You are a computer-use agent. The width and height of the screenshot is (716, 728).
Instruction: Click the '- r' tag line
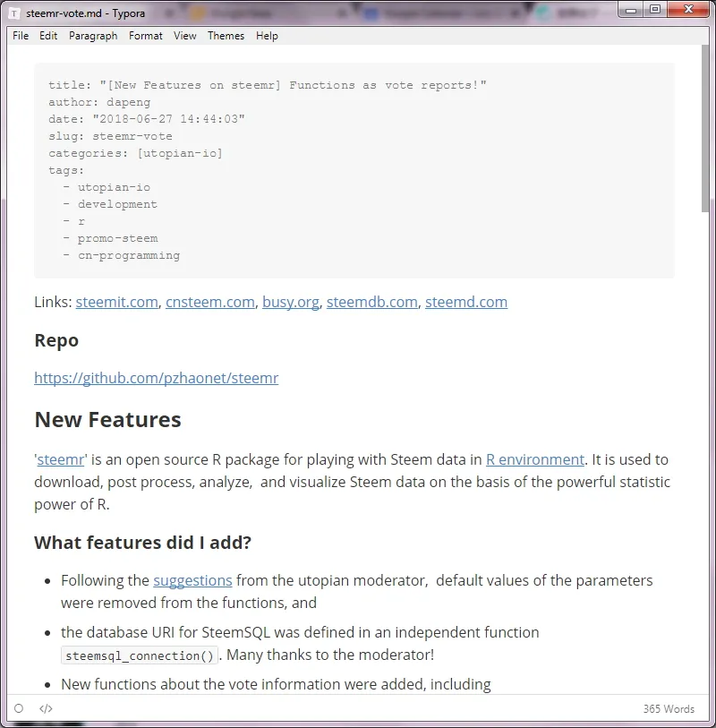74,221
